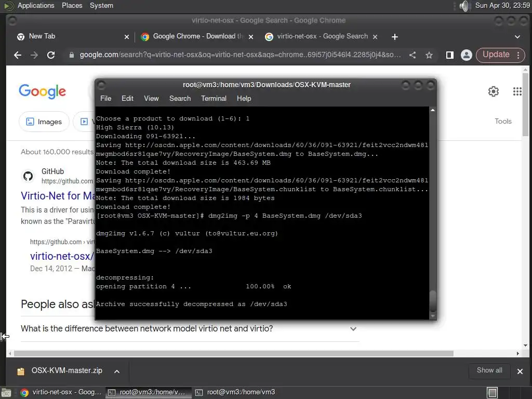The height and width of the screenshot is (399, 532).
Task: Expand the tab search chevron in Chrome
Action: coord(517,37)
